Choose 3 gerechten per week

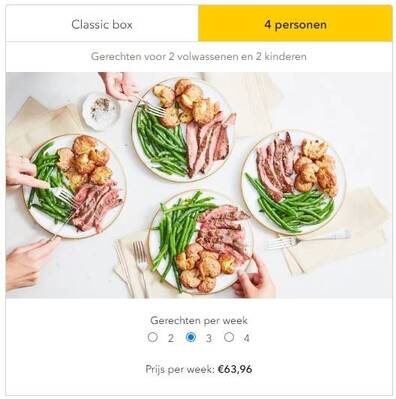(x=191, y=337)
